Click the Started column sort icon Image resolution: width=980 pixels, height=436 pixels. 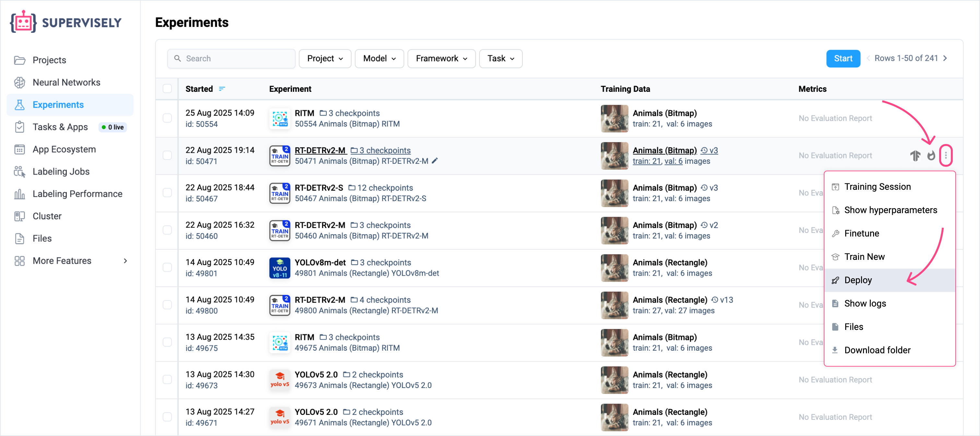(222, 89)
